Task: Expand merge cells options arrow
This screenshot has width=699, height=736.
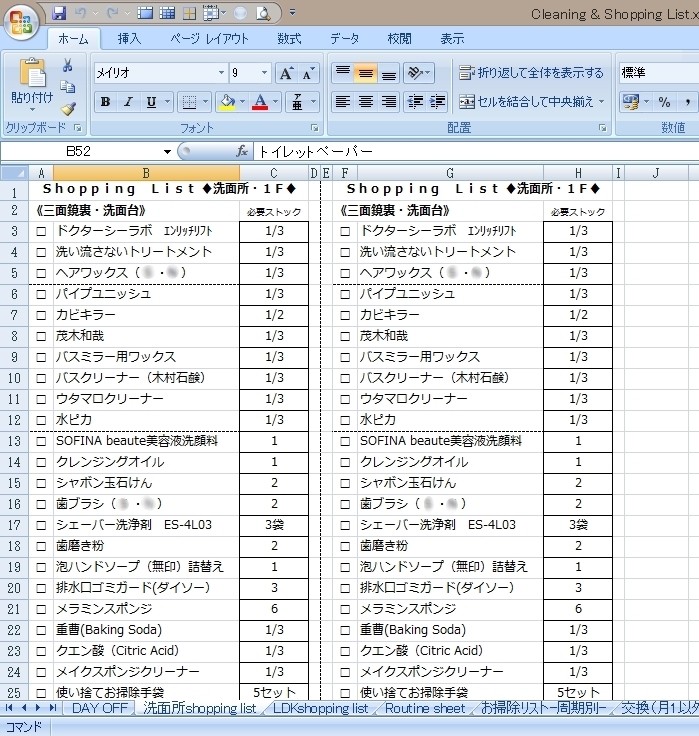Action: coord(601,102)
